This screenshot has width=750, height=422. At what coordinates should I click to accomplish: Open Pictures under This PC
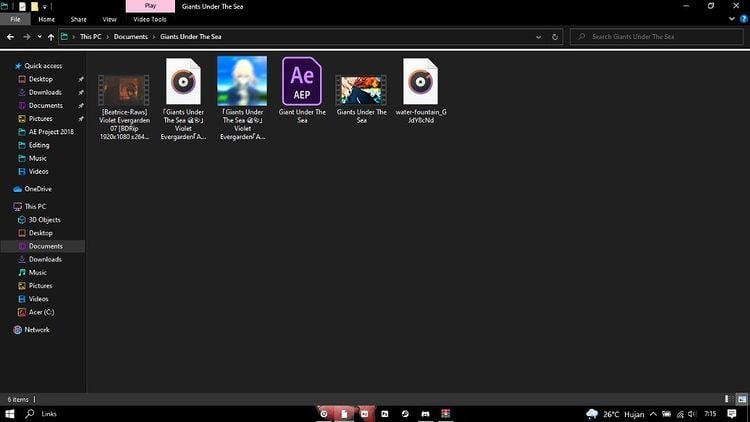click(41, 286)
